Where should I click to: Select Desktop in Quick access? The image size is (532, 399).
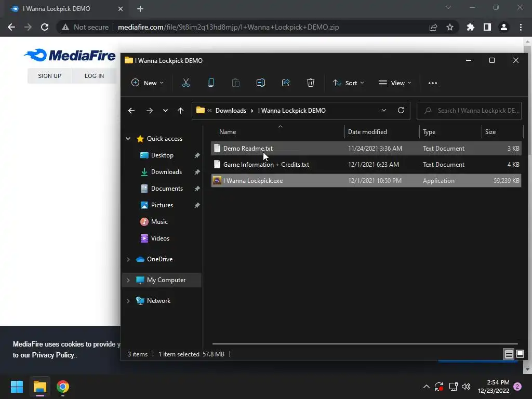162,155
